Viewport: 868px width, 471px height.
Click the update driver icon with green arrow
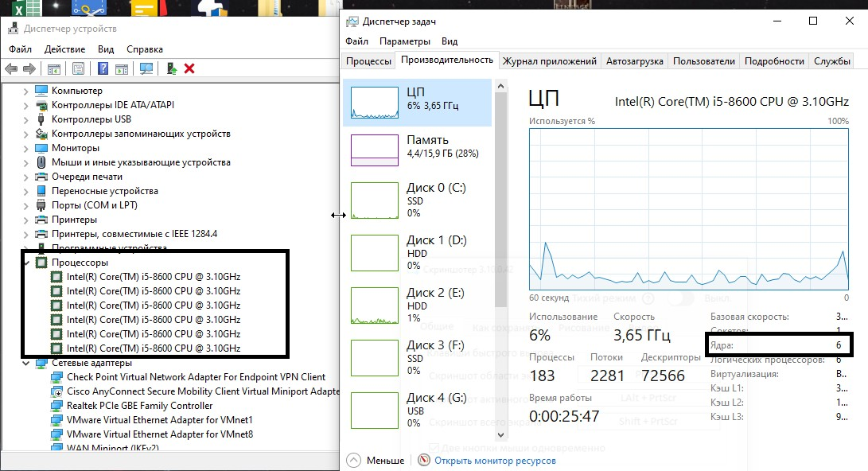click(x=172, y=68)
